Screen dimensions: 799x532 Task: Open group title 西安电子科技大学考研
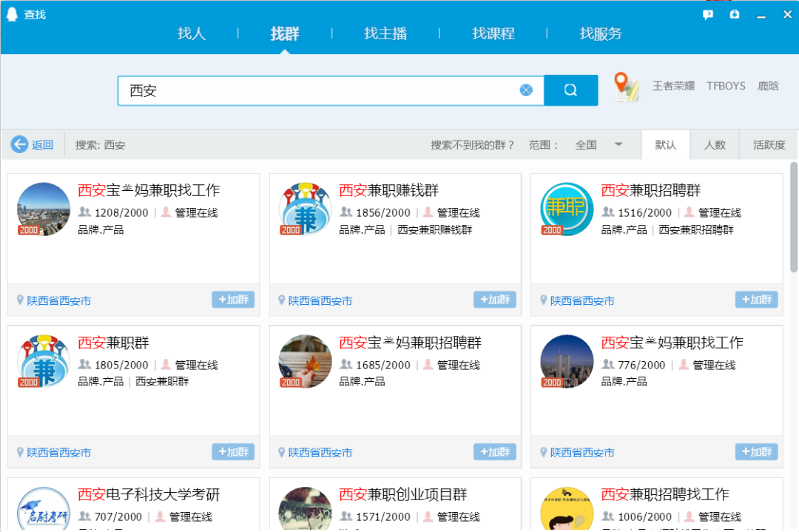pyautogui.click(x=149, y=494)
